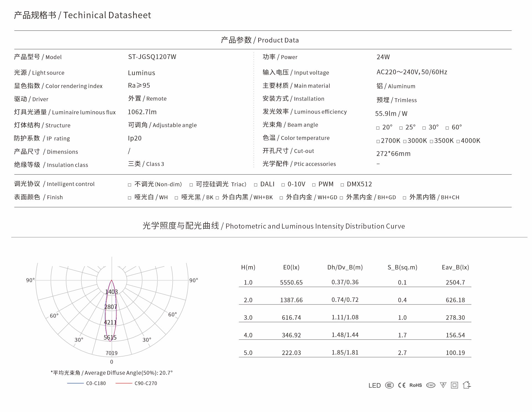This screenshot has height=412, width=532.
Task: Click the RoHS compliance logo
Action: [x=415, y=385]
